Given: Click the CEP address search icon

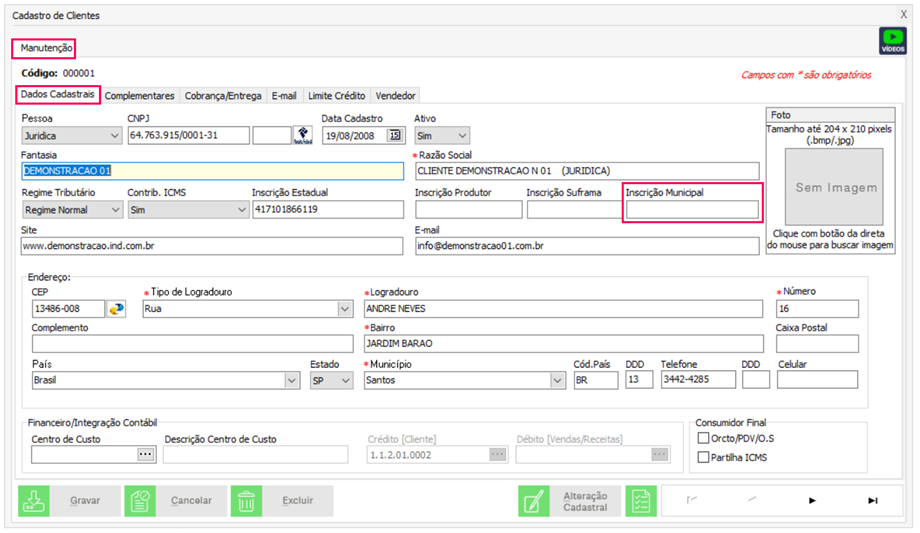Looking at the screenshot, I should click(119, 309).
